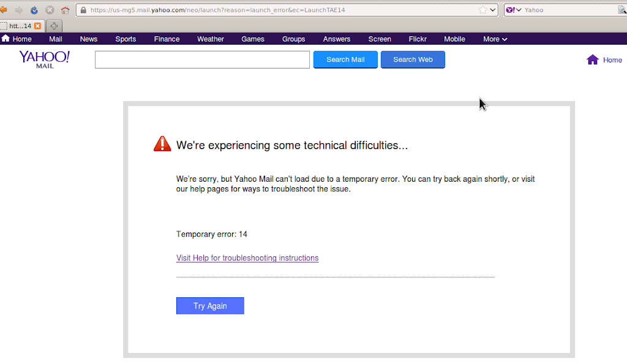Viewport: 627px width, 364px height.
Task: Close the htt...14 tab
Action: tap(37, 26)
